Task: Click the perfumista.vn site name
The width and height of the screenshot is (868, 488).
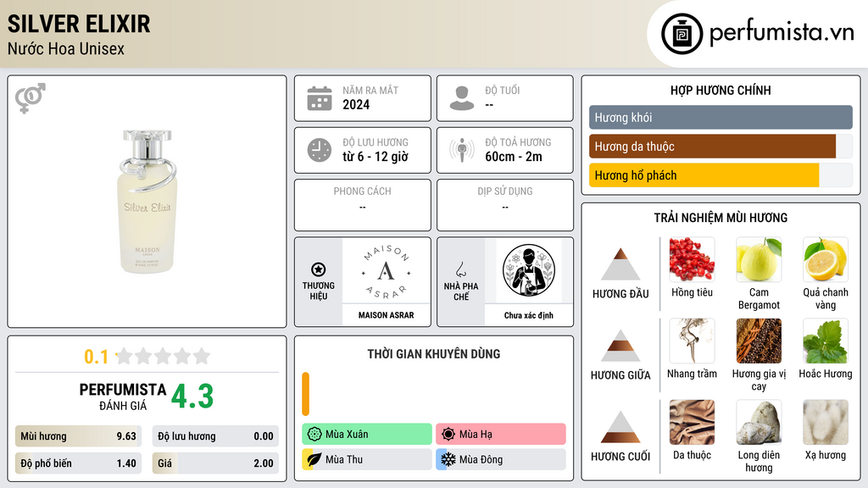Action: [782, 32]
